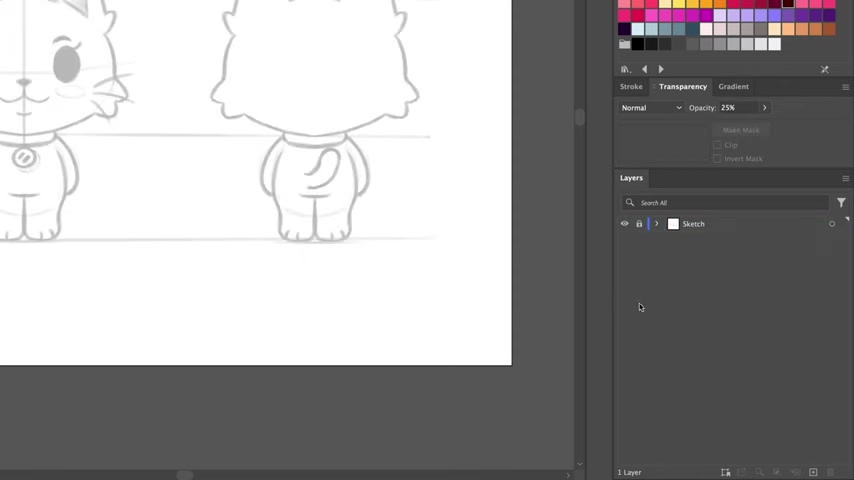This screenshot has width=854, height=480.
Task: Switch to the Stroke tab
Action: coord(631,87)
